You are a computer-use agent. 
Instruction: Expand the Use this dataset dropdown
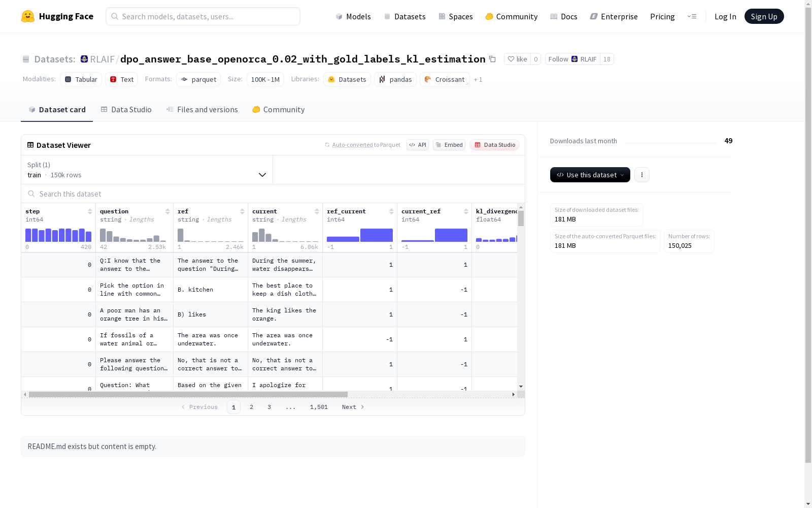pyautogui.click(x=590, y=175)
